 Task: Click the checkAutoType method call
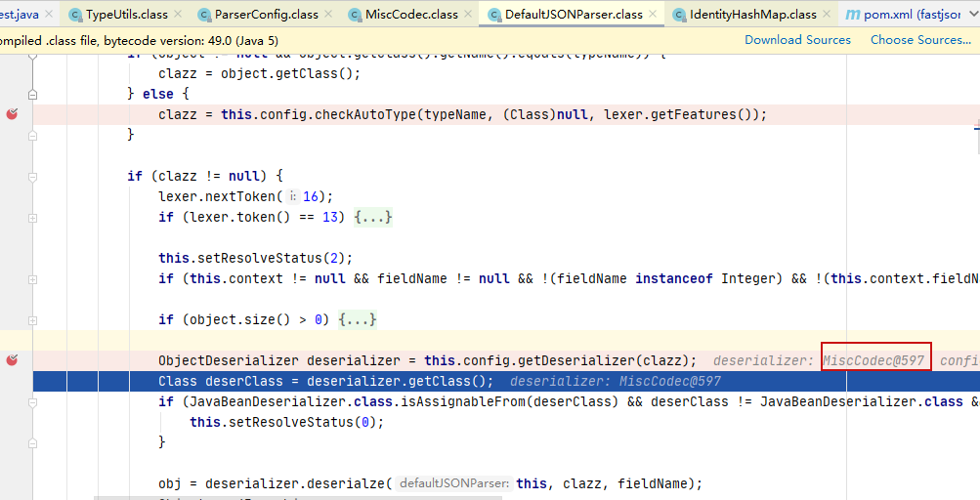coord(365,114)
